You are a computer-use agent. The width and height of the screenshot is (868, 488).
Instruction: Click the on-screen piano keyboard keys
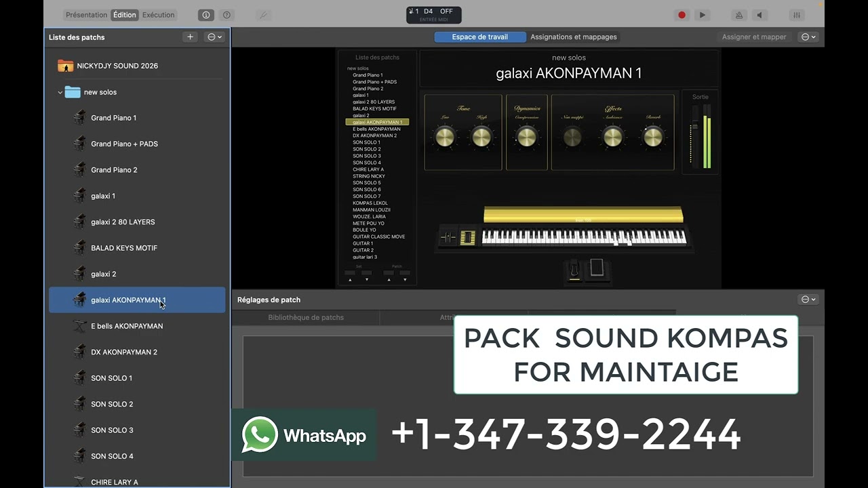pos(584,237)
